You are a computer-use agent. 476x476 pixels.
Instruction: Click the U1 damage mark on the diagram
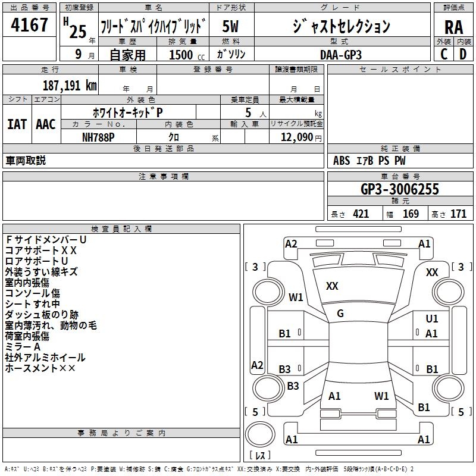point(432,319)
